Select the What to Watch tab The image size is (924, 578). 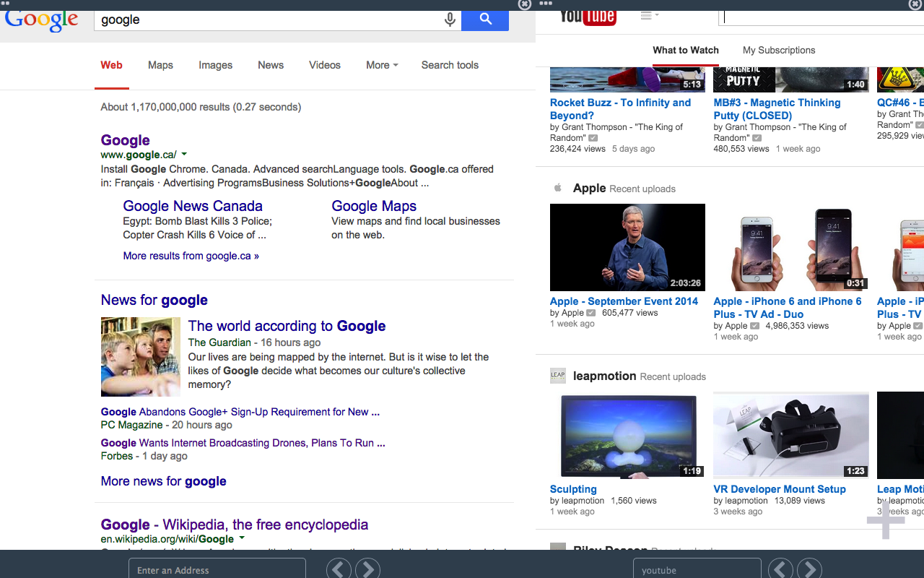(686, 50)
